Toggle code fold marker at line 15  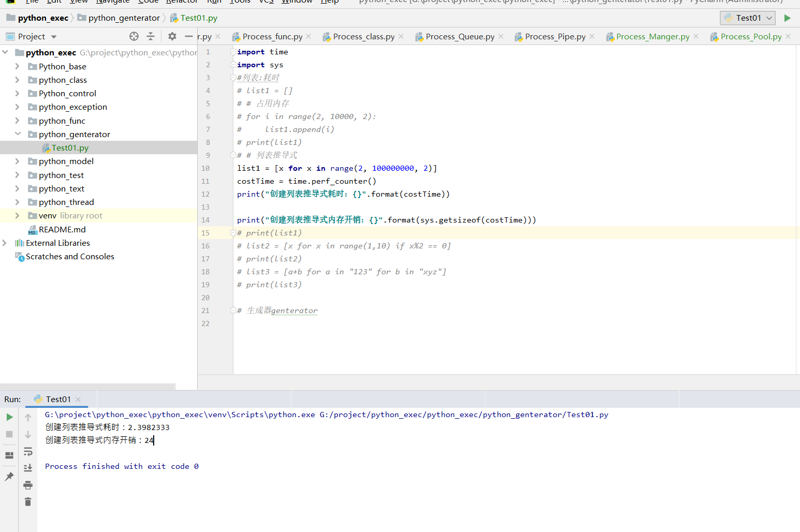click(x=233, y=233)
